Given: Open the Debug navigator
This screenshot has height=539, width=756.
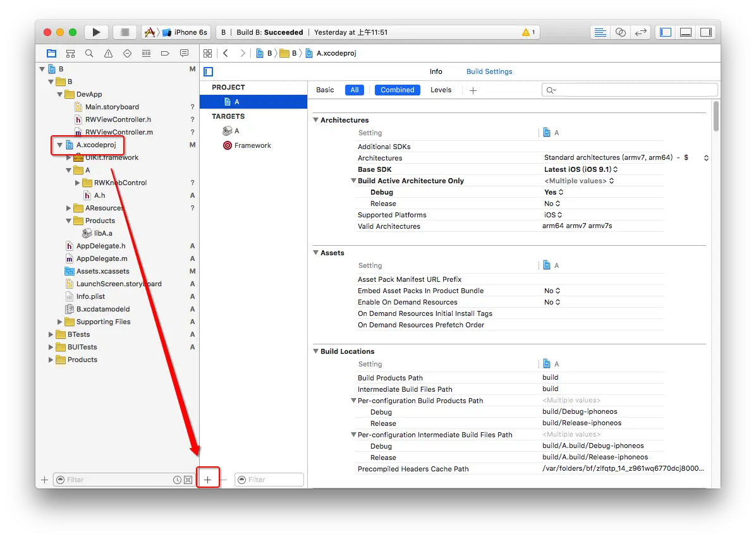Looking at the screenshot, I should 146,54.
